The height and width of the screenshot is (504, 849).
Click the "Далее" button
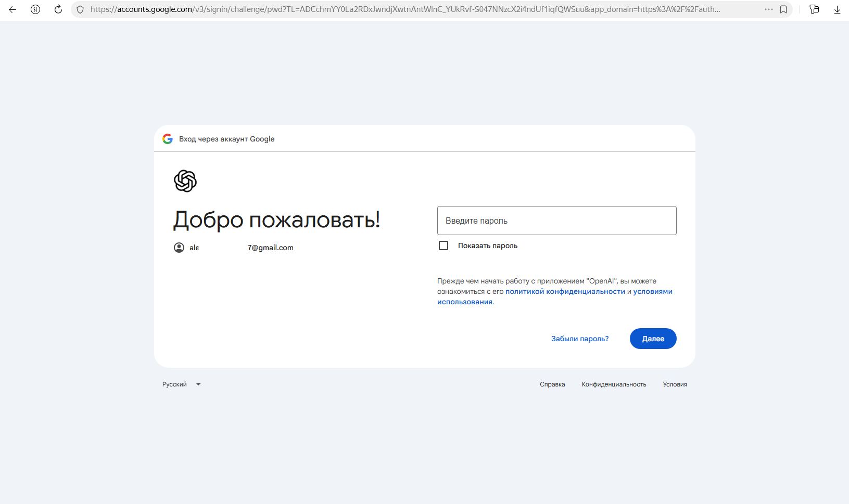click(x=653, y=339)
